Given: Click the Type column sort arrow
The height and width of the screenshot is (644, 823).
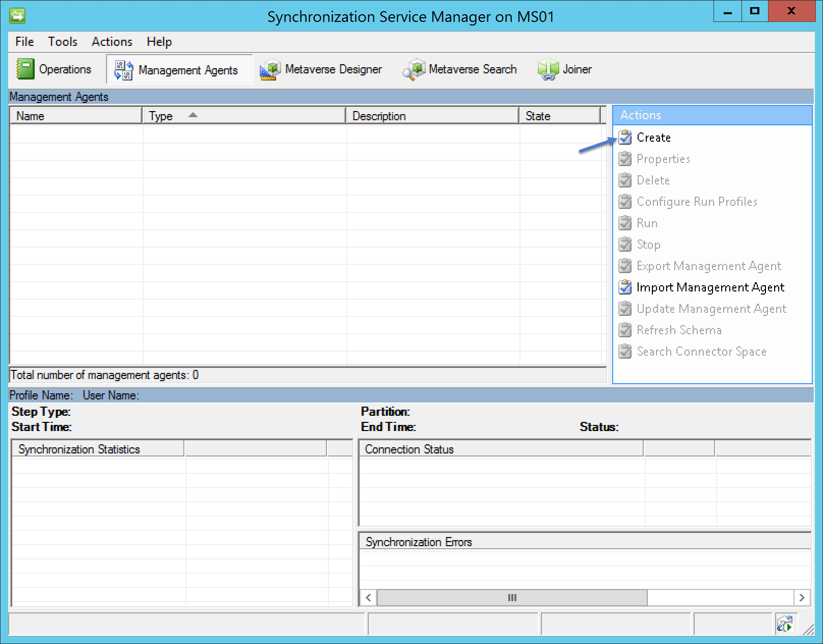Looking at the screenshot, I should (x=193, y=115).
